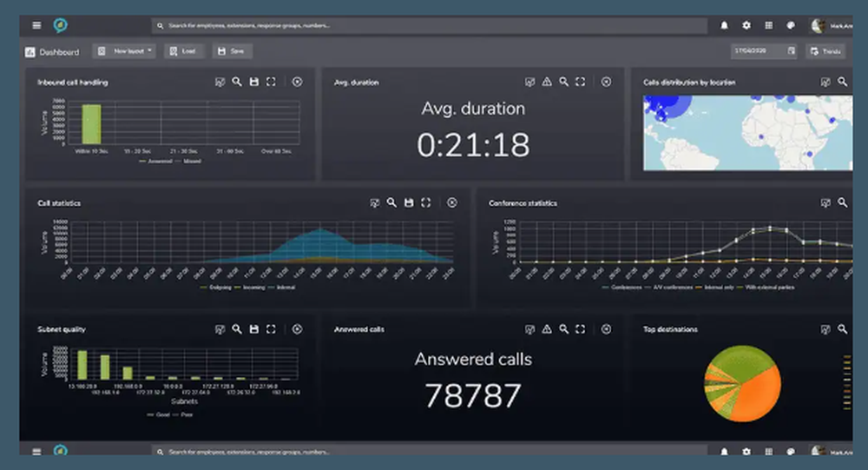Toggle the Incoming series in Call statistics

tap(250, 287)
